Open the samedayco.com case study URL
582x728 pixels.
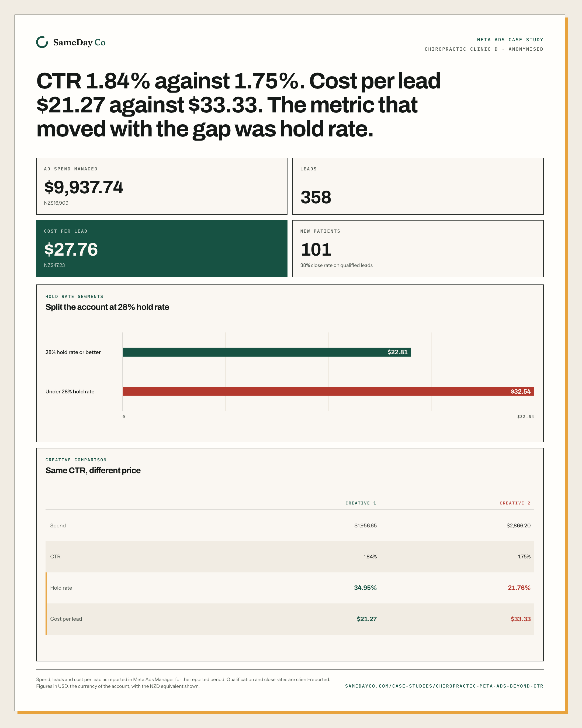pos(444,686)
